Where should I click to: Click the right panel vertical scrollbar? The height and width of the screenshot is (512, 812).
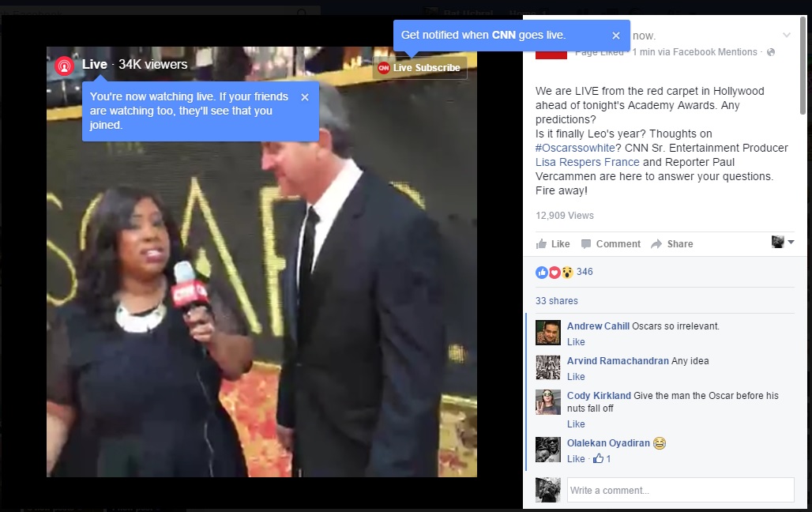803,66
